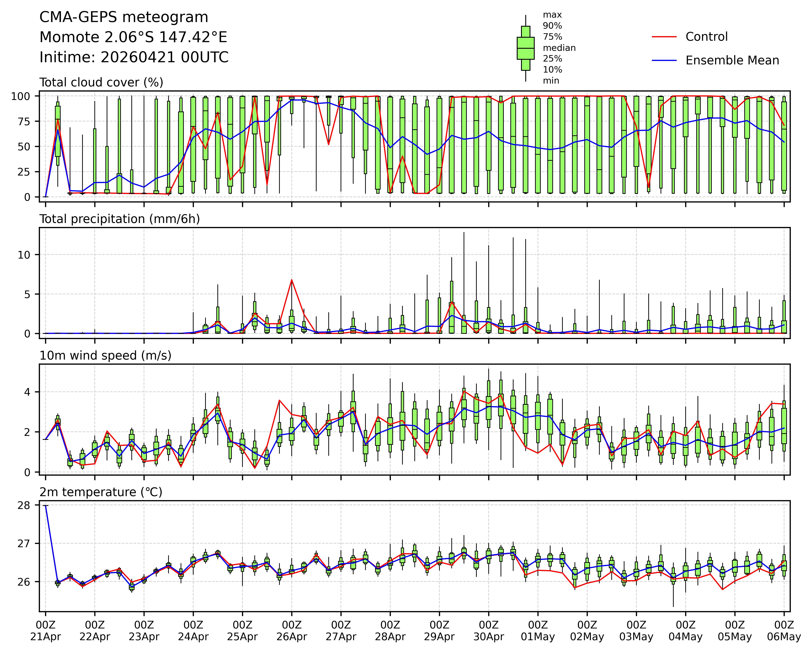Viewport: 812px width, 653px height.
Task: Click the 00Z 21Apr x-axis label
Action: (46, 631)
